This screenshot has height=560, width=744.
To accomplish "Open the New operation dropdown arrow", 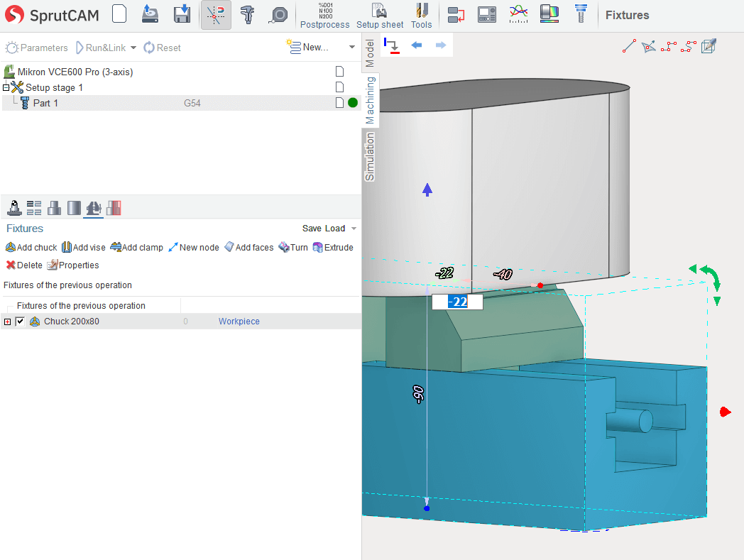I will (352, 48).
